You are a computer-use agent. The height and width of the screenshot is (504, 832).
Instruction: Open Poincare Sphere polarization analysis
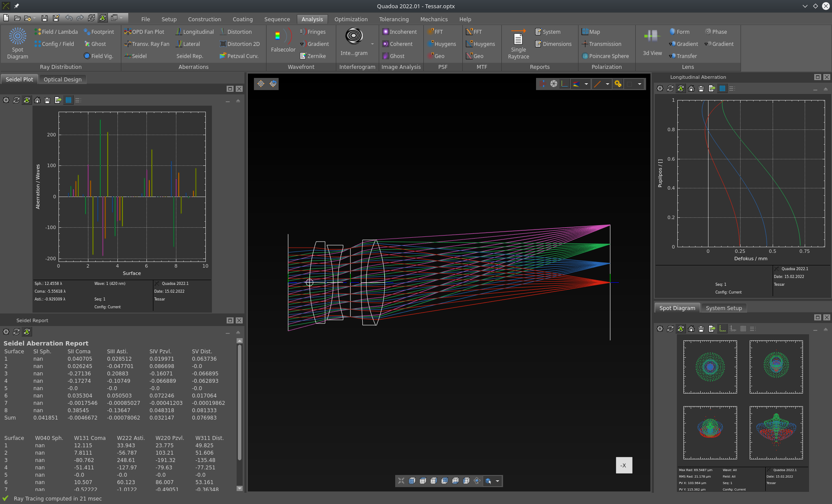tap(605, 56)
